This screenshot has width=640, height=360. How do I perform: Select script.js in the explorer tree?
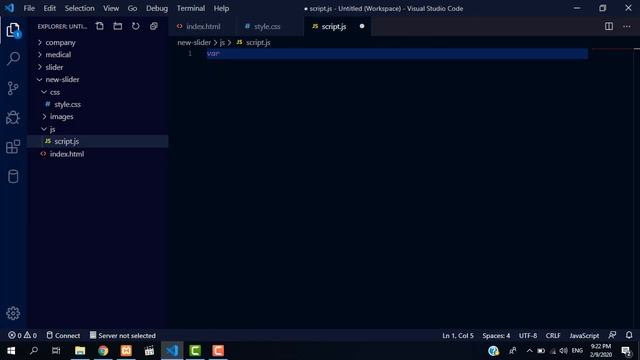click(97, 141)
